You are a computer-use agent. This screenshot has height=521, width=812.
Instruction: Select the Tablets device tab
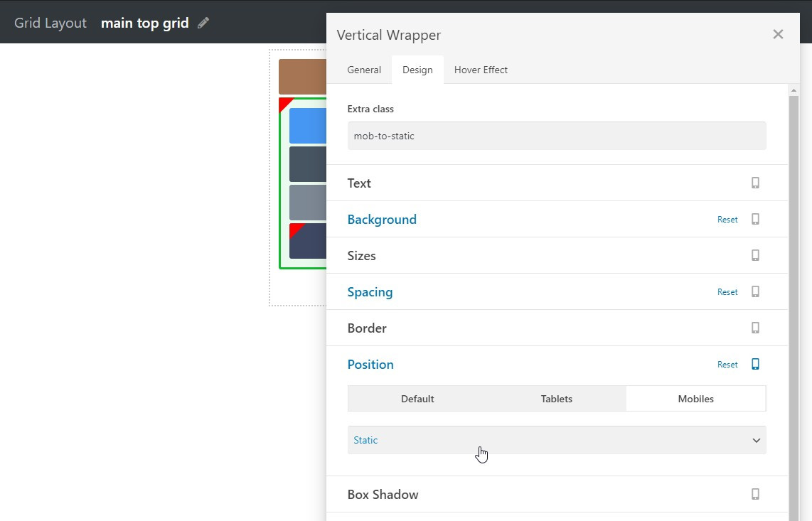[557, 399]
